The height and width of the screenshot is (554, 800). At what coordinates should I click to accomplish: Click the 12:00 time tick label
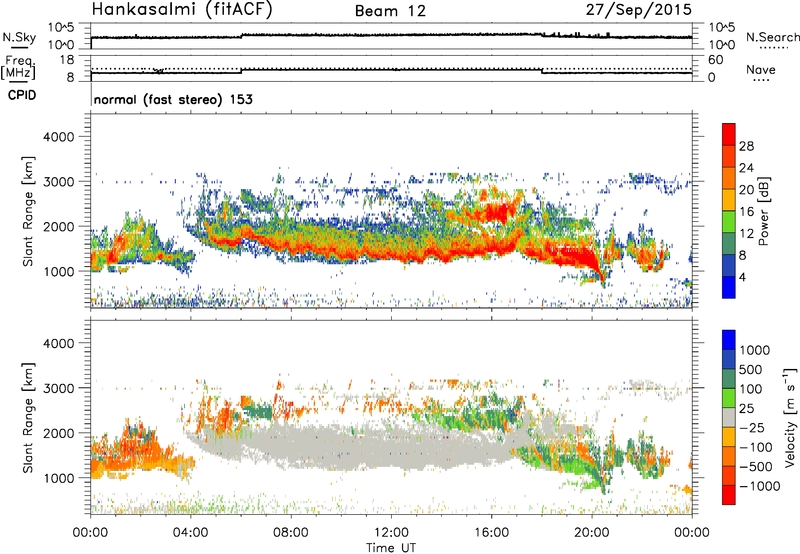pos(391,533)
